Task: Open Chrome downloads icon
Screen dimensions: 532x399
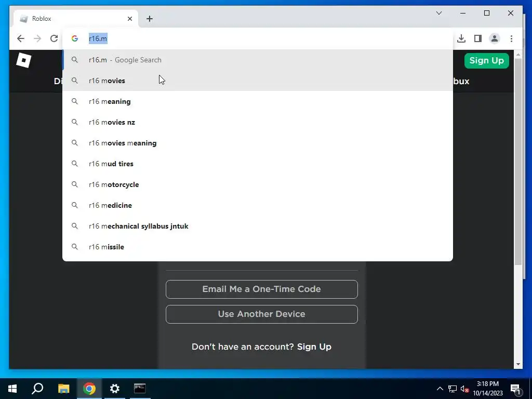Action: tap(461, 38)
